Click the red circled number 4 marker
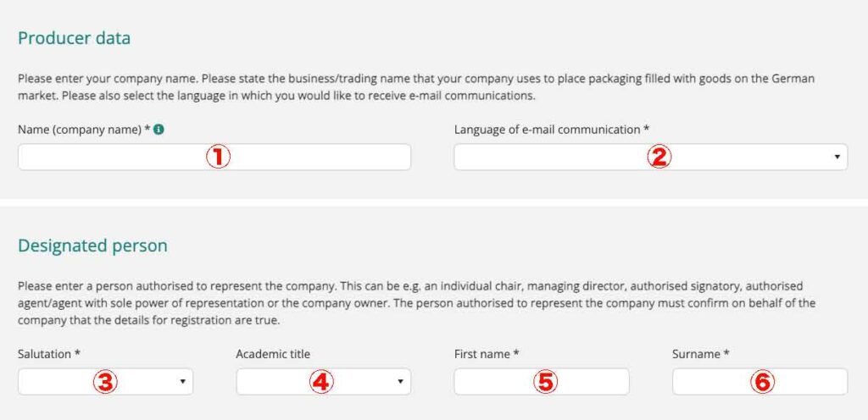 click(x=322, y=382)
